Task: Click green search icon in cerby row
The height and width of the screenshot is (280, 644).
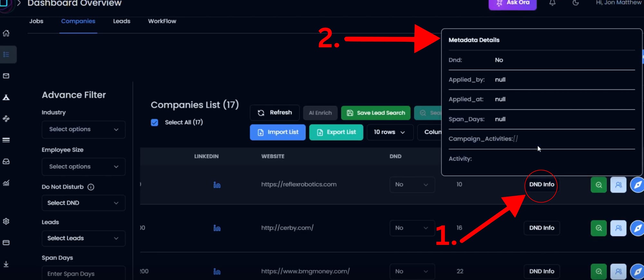Action: tap(598, 228)
